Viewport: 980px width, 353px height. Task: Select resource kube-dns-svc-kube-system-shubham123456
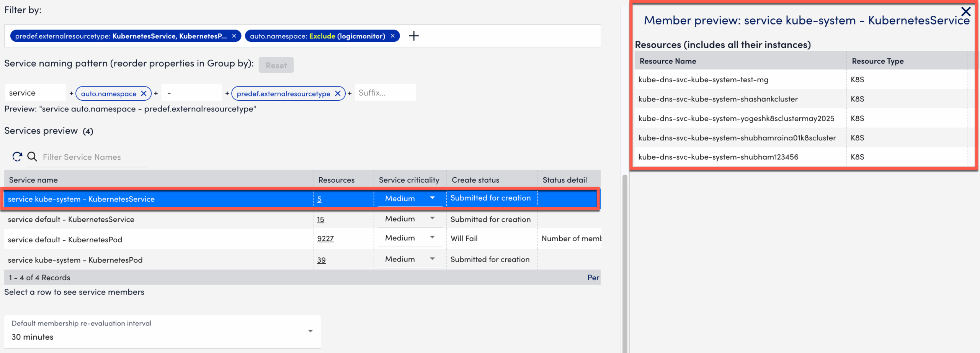pos(718,157)
